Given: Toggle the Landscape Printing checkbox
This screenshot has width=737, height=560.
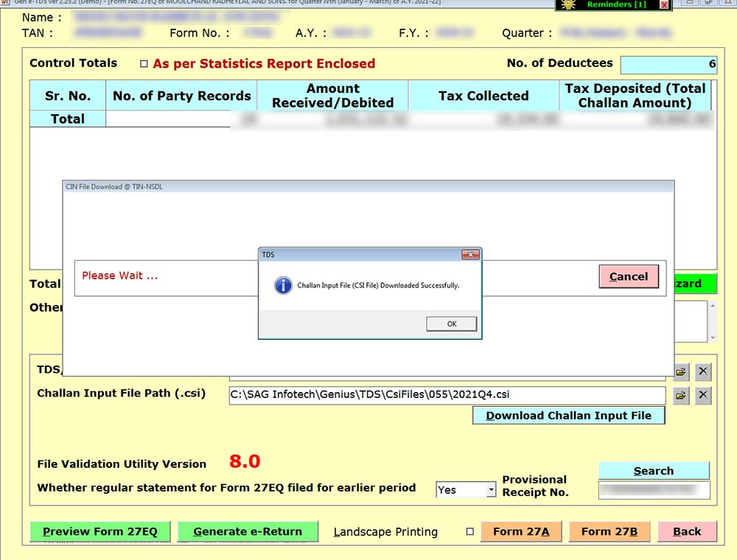Looking at the screenshot, I should 469,532.
